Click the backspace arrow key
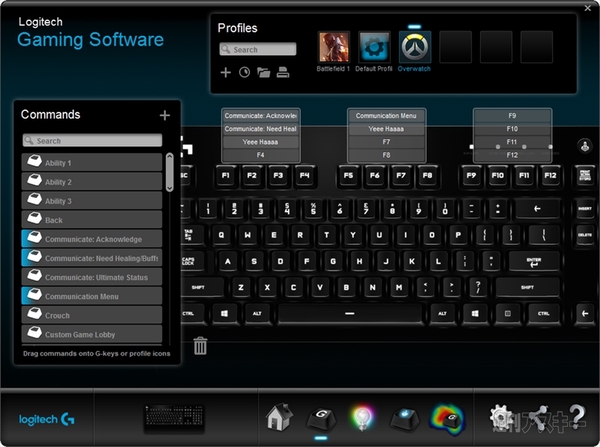Viewport: 600px width, 447px height. tap(537, 209)
